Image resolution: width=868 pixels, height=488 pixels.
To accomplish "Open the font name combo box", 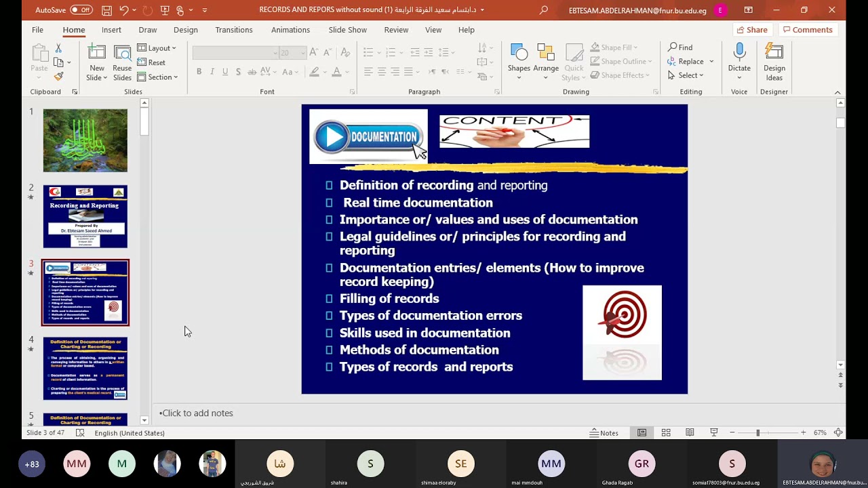I will coord(235,52).
